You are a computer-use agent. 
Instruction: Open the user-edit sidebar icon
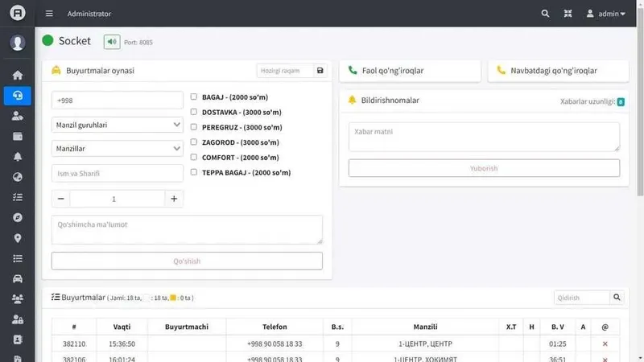(17, 116)
